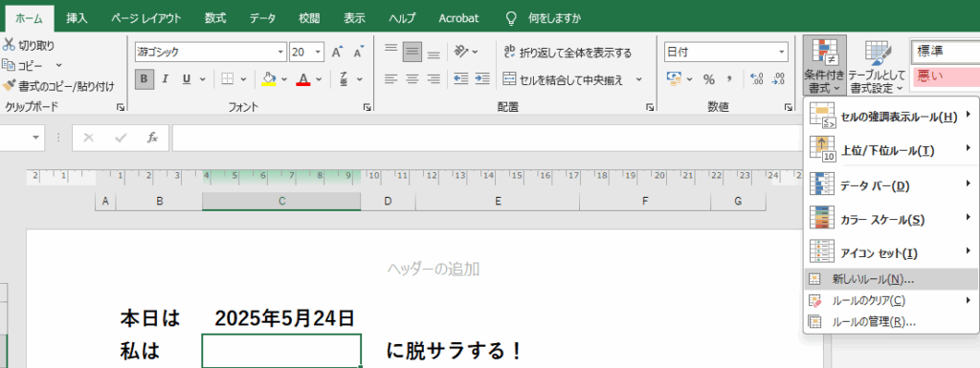
Task: Increase indent
Action: coord(482,79)
